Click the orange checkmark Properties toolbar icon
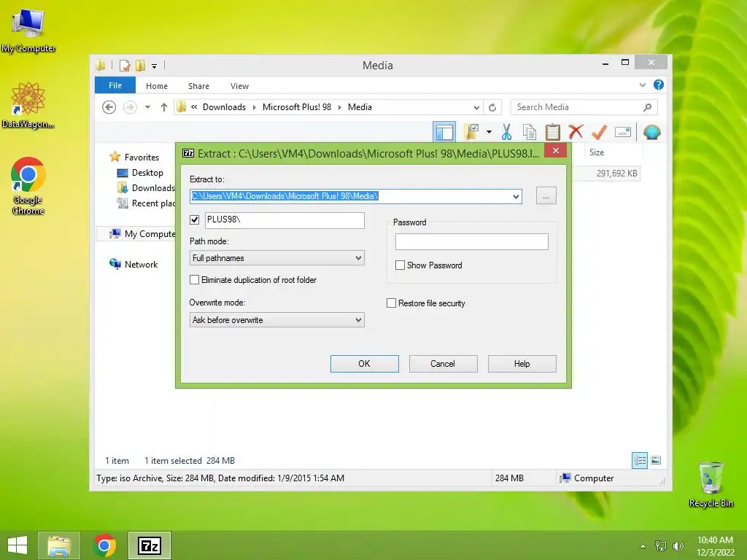This screenshot has height=560, width=747. pyautogui.click(x=600, y=132)
